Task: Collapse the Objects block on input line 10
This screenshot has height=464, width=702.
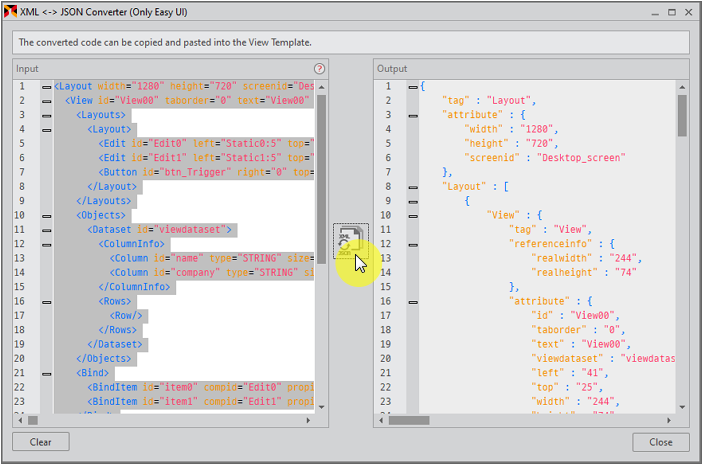Action: click(x=46, y=215)
